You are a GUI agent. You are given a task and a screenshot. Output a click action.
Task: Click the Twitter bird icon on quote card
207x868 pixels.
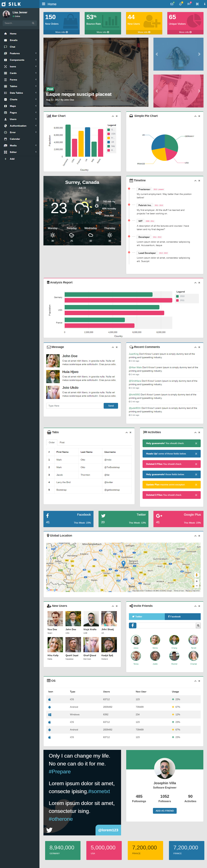49,830
